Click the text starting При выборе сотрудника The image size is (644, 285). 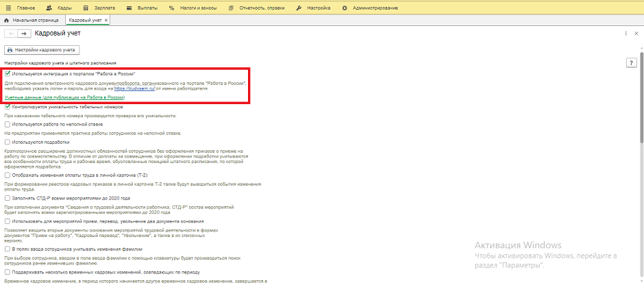pyautogui.click(x=123, y=260)
